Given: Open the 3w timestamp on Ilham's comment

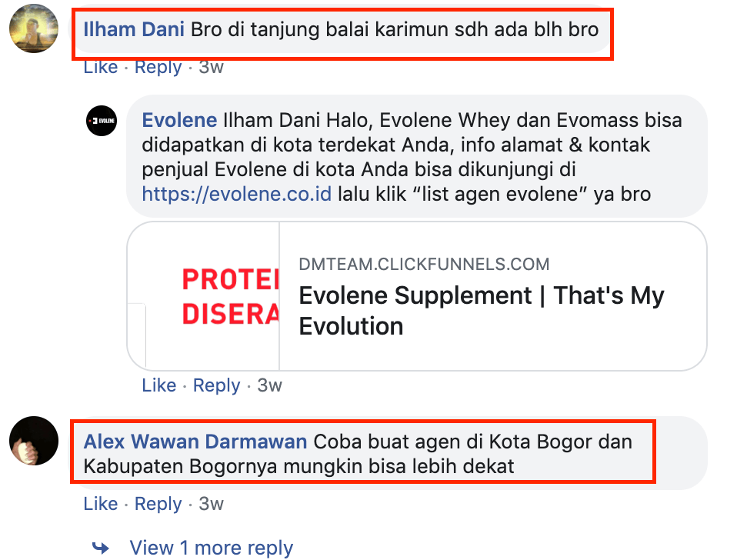Looking at the screenshot, I should point(211,67).
